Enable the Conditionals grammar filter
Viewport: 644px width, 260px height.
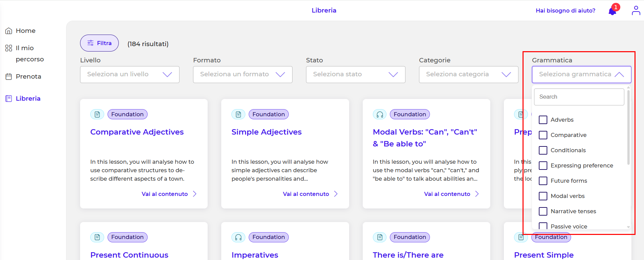click(x=543, y=151)
